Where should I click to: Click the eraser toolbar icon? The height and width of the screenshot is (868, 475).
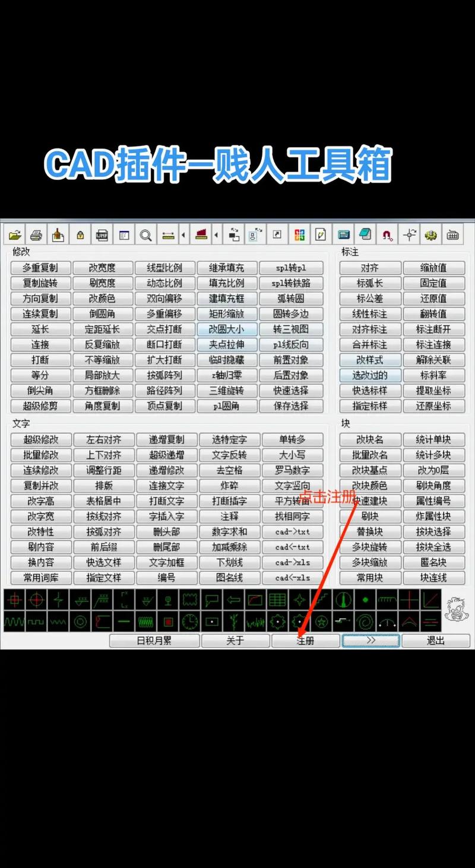point(365,235)
